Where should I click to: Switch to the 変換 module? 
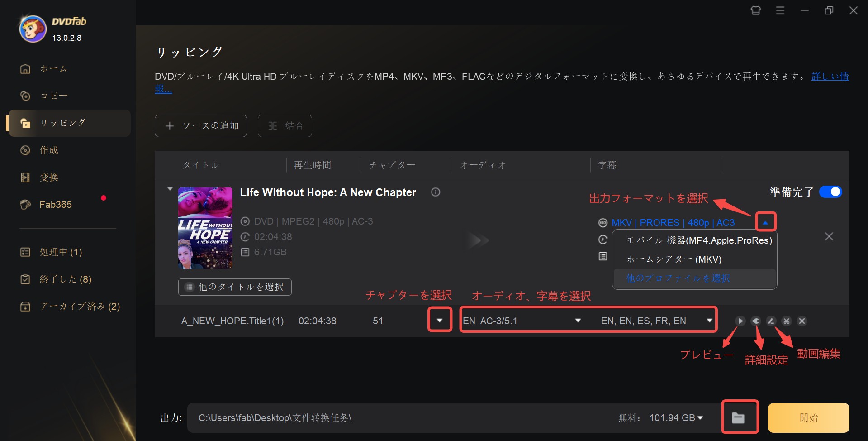click(x=40, y=177)
